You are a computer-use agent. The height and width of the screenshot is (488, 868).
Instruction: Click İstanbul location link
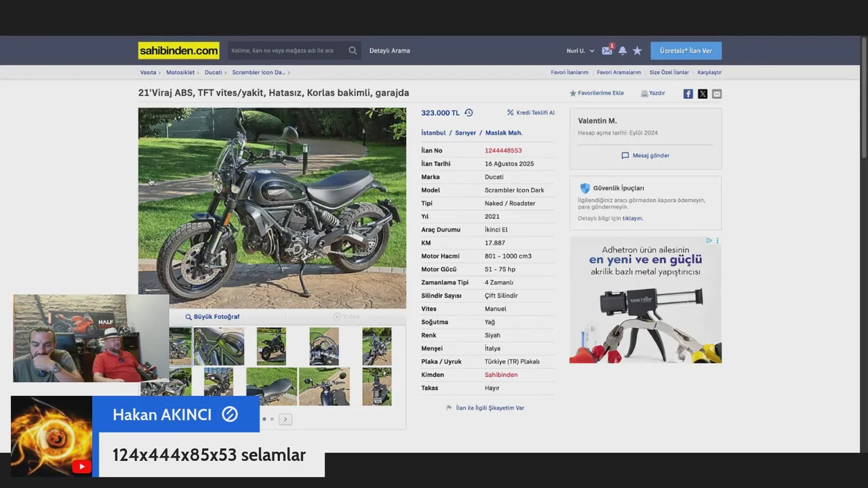pos(433,133)
